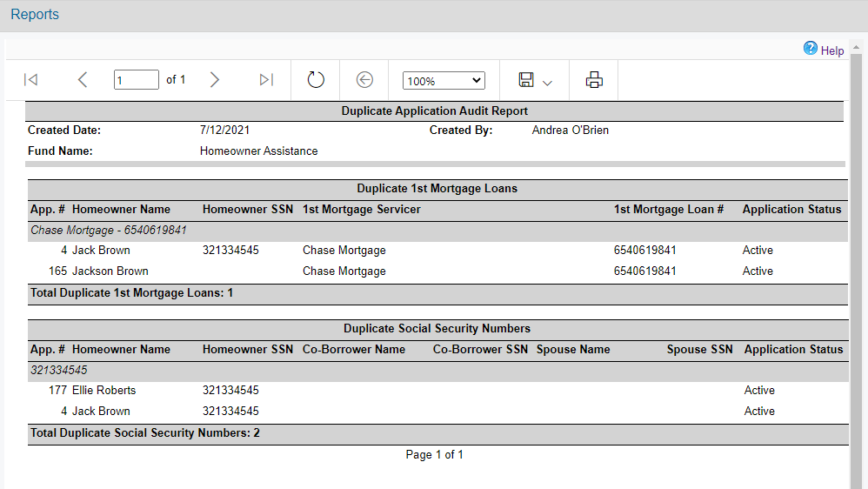Click the 1st Mortgage Loan # header
868x489 pixels.
[x=669, y=210]
